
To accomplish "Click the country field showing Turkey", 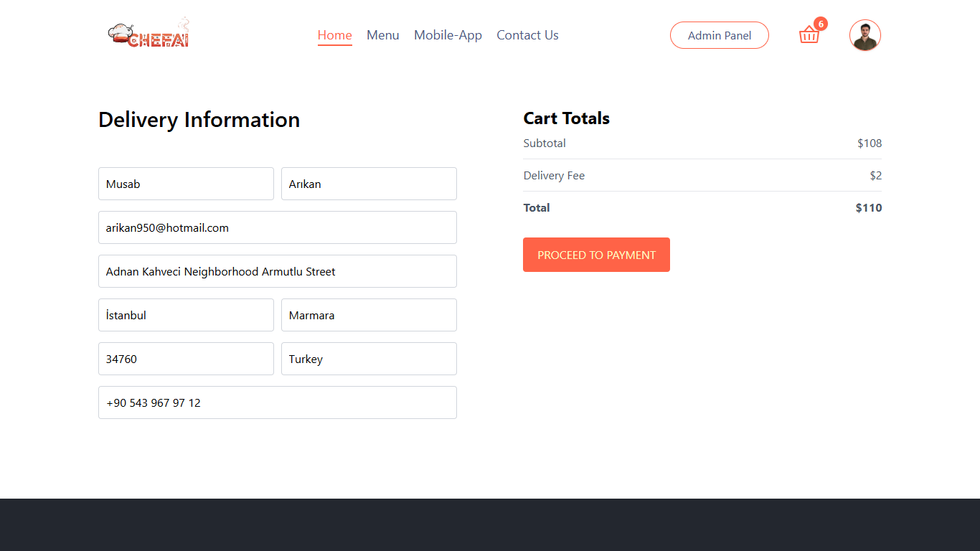I will click(x=369, y=359).
